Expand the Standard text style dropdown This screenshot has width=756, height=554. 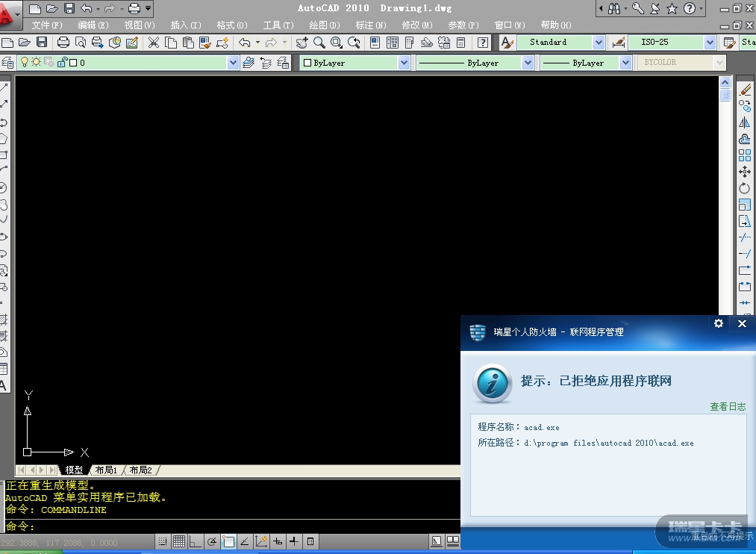tap(599, 43)
